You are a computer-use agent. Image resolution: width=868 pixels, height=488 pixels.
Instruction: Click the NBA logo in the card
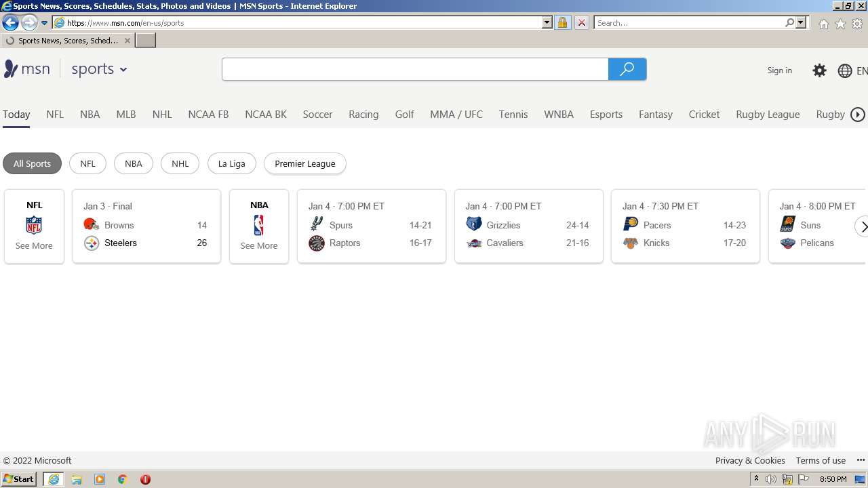pyautogui.click(x=259, y=225)
